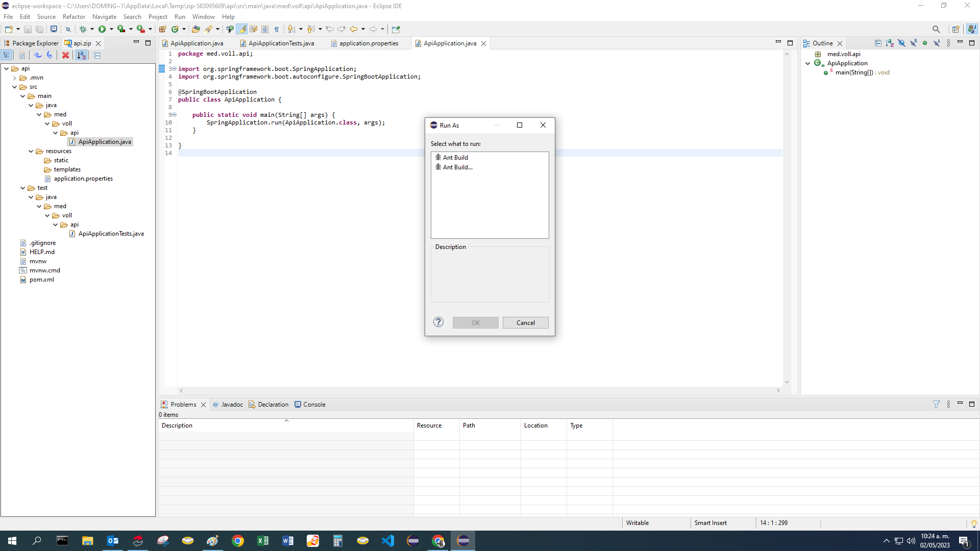Toggle Show Whitespace Characters pilcrow
The height and width of the screenshot is (551, 980).
[x=277, y=29]
